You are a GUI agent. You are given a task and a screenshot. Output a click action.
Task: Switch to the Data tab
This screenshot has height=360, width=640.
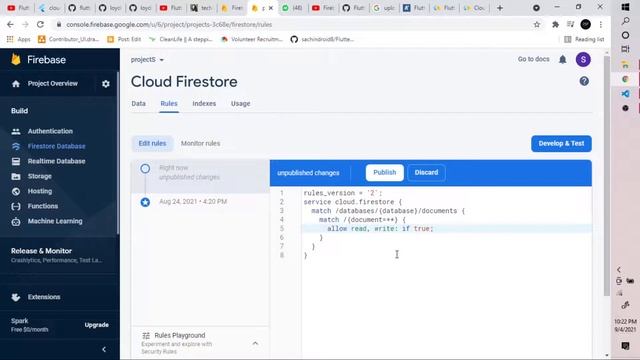coord(138,104)
